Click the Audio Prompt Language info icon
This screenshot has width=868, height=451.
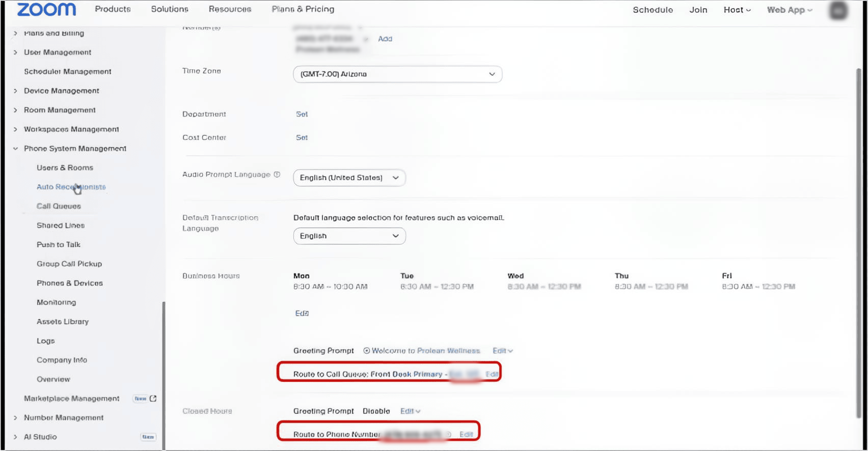point(277,175)
